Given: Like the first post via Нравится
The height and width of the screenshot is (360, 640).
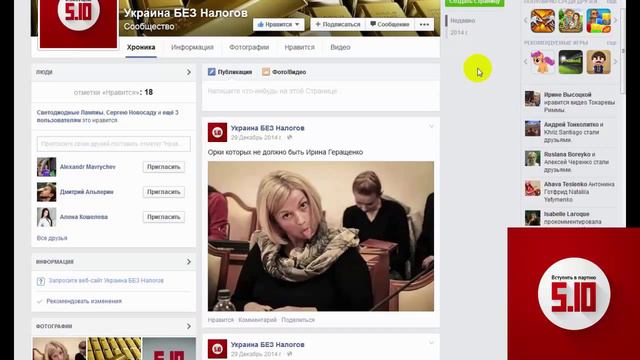Looking at the screenshot, I should coord(221,320).
